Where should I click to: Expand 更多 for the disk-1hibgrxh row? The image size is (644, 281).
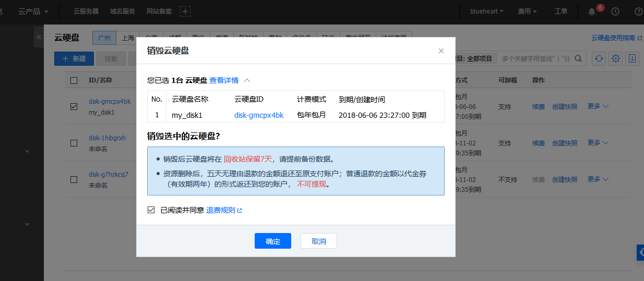(x=598, y=143)
